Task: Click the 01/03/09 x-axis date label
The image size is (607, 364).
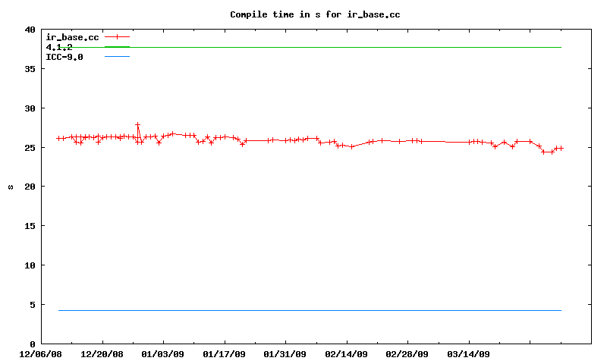Action: pos(163,353)
